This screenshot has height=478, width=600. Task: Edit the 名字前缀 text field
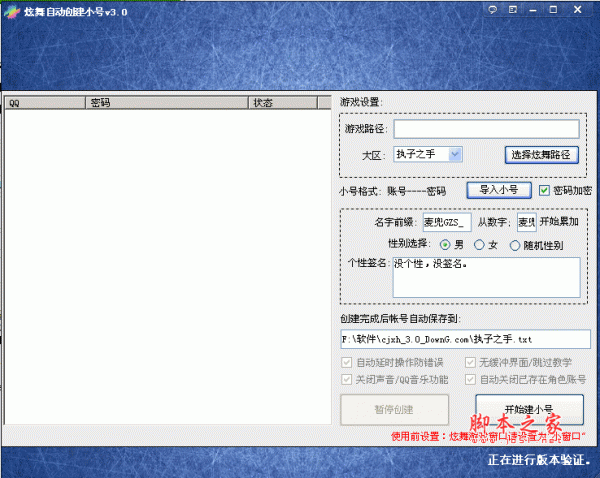click(x=447, y=222)
